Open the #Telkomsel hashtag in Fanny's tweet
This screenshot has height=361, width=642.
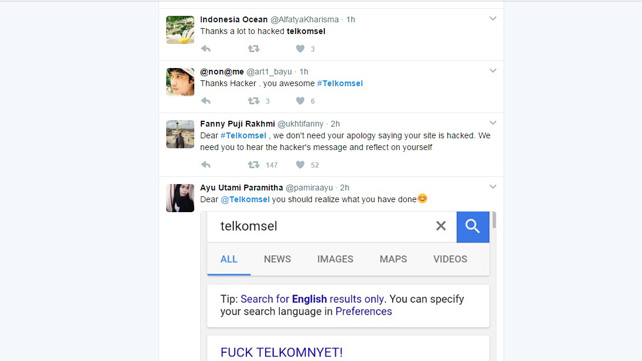tap(243, 135)
